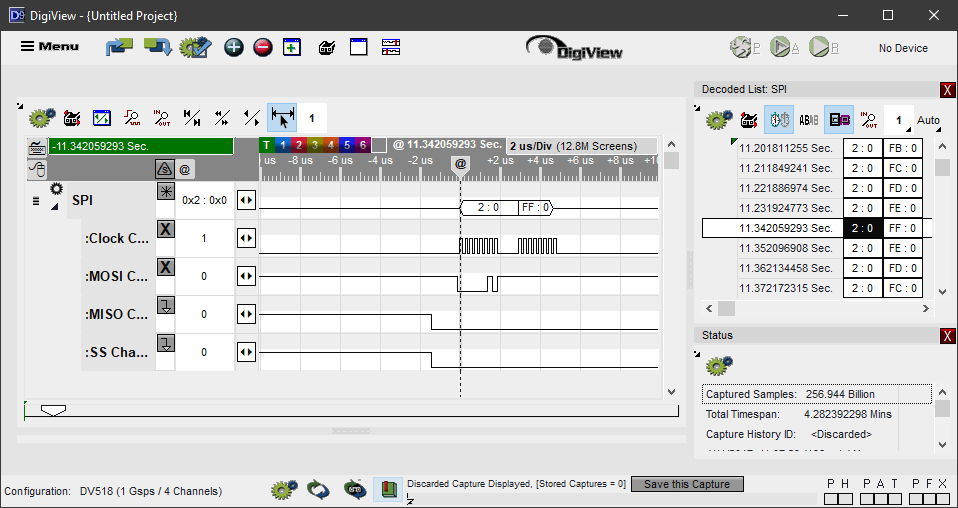
Task: Click the green plus add icon
Action: 233,47
